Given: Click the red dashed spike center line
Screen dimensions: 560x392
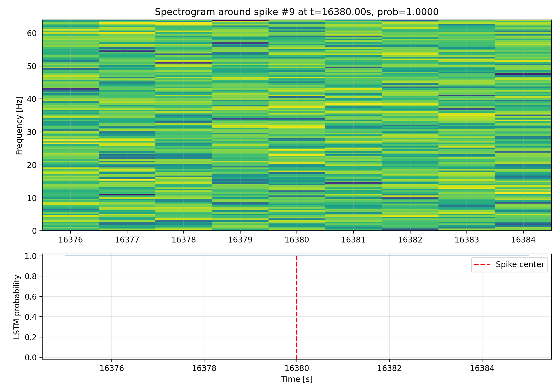Looking at the screenshot, I should (x=297, y=308).
